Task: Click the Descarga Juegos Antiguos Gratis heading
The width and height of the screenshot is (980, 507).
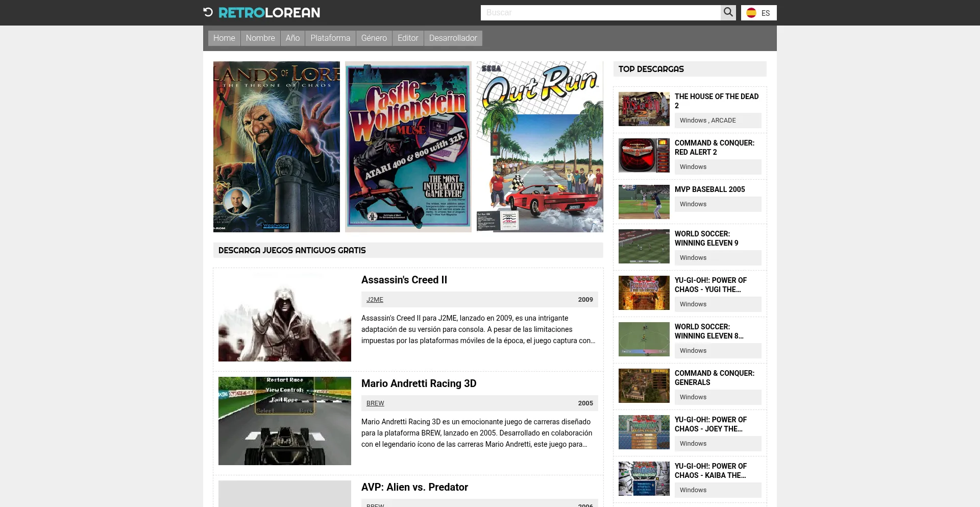Action: point(292,250)
